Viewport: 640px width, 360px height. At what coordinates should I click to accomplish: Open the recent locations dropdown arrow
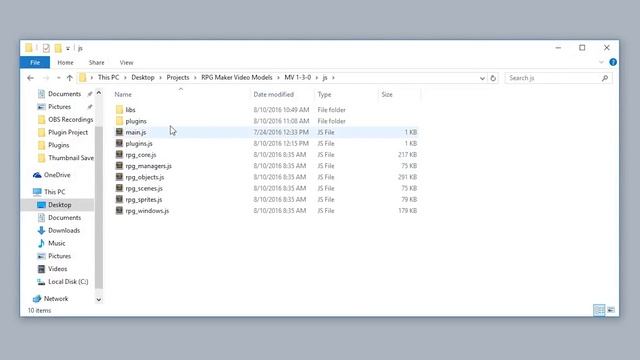tap(58, 78)
